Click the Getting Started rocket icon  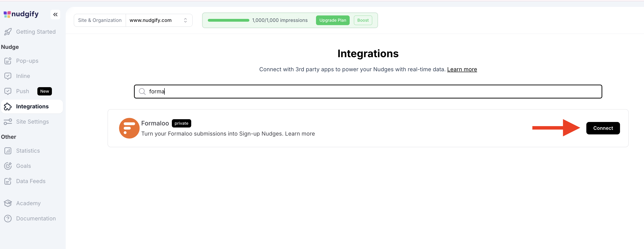pyautogui.click(x=8, y=32)
